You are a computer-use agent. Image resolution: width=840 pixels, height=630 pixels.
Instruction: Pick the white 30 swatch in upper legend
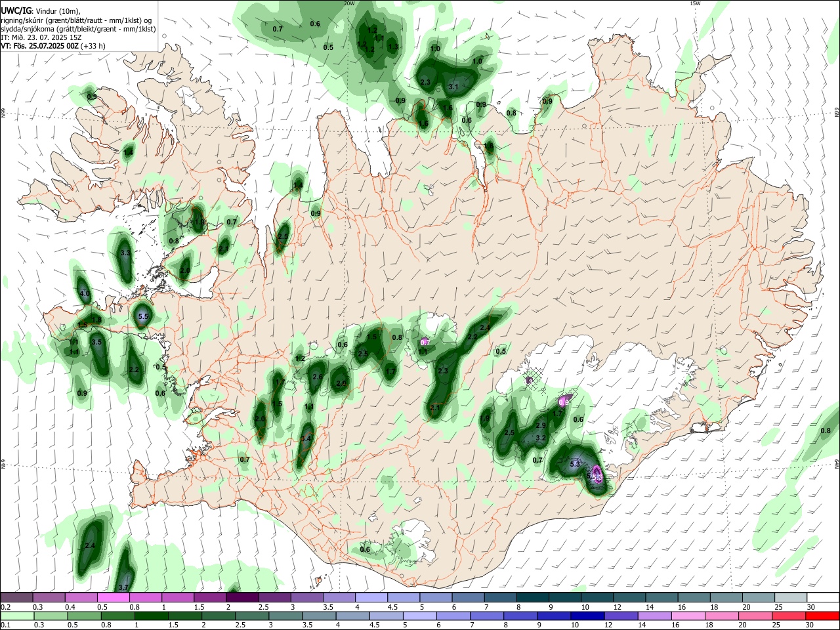[x=824, y=598]
